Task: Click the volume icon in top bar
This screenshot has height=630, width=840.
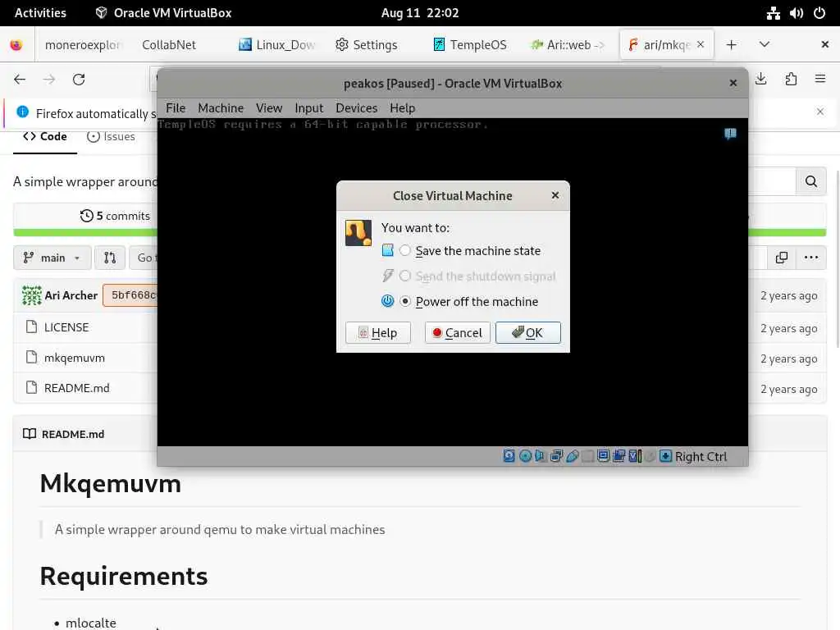Action: click(796, 13)
